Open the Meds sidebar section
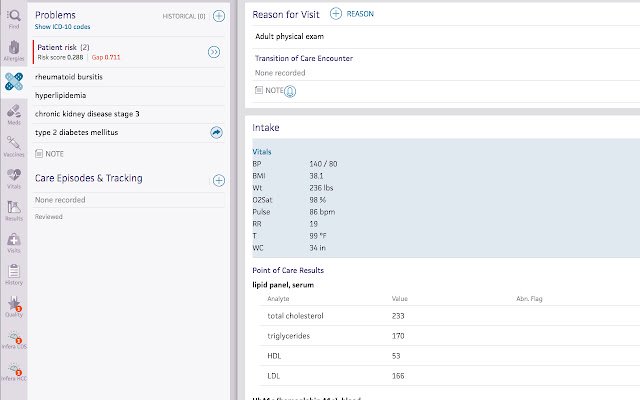 [14, 115]
